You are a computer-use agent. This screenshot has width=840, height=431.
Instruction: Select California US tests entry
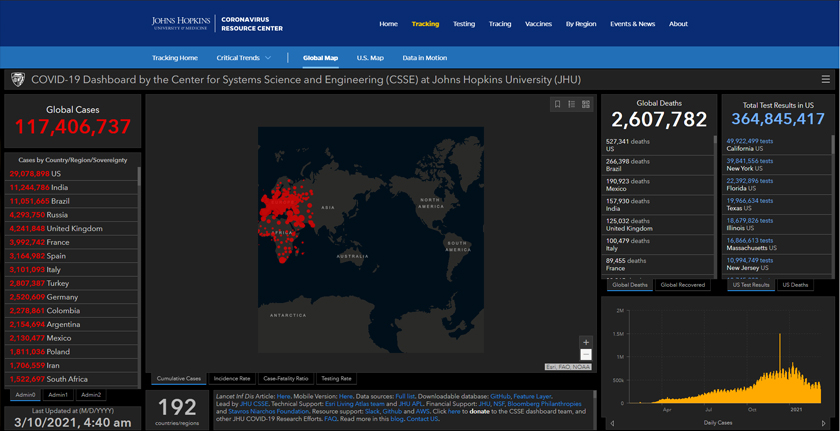778,145
